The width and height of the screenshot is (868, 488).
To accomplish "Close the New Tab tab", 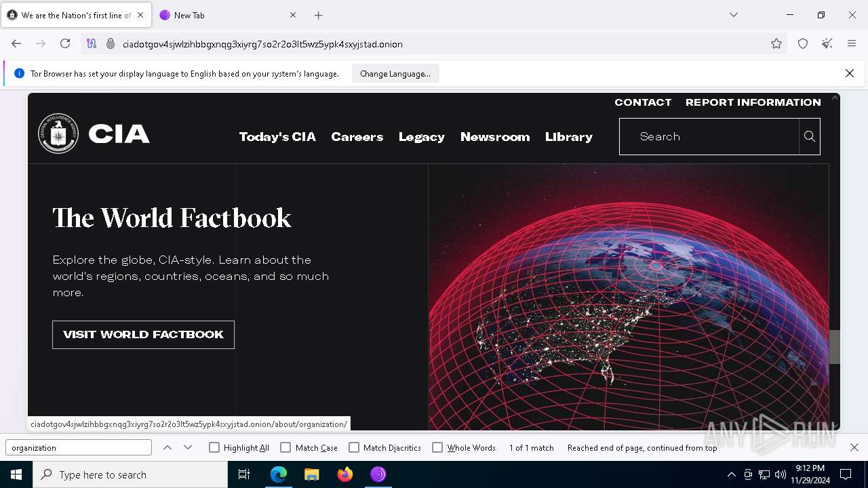I will coord(293,15).
